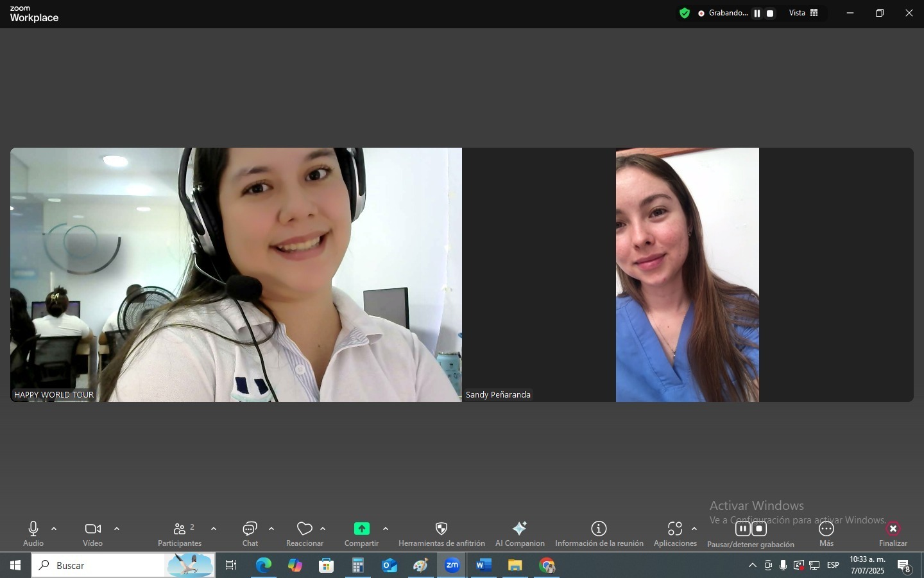924x578 pixels.
Task: Click Finalizar to end the meeting
Action: [893, 532]
